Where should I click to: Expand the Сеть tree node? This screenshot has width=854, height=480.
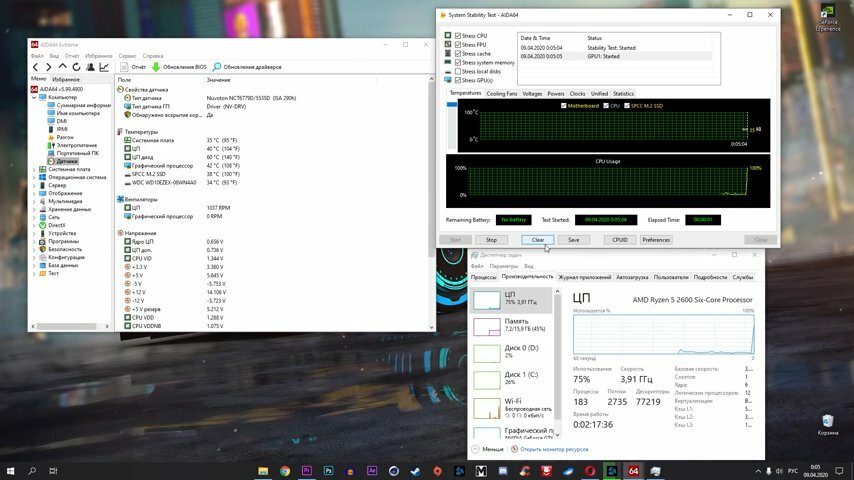(34, 217)
